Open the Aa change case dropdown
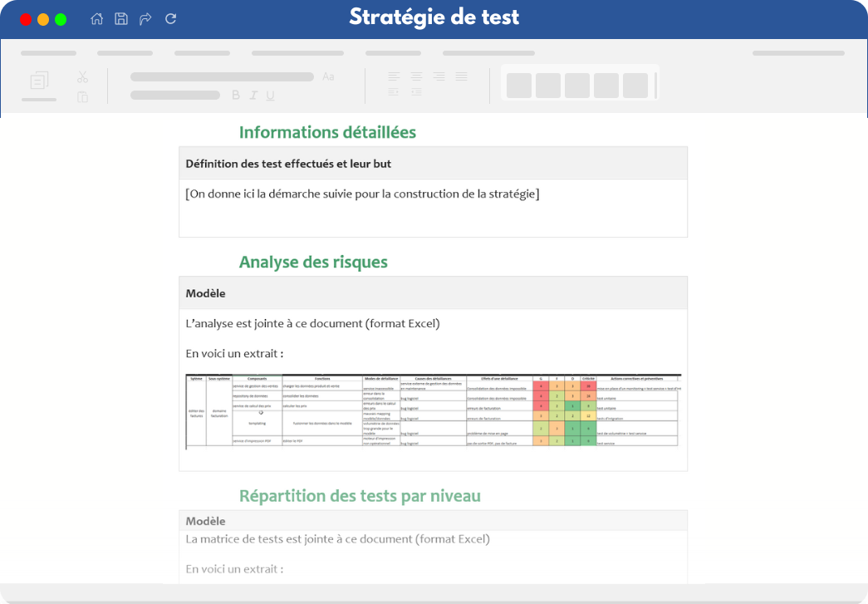 [328, 76]
